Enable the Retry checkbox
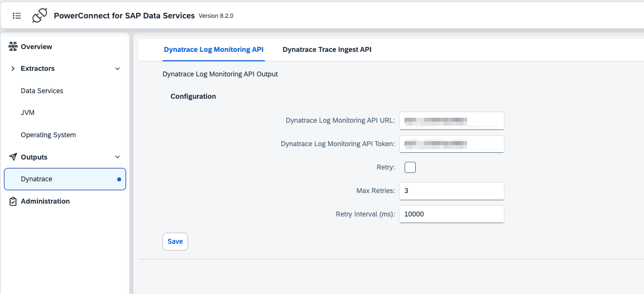644x294 pixels. 410,167
